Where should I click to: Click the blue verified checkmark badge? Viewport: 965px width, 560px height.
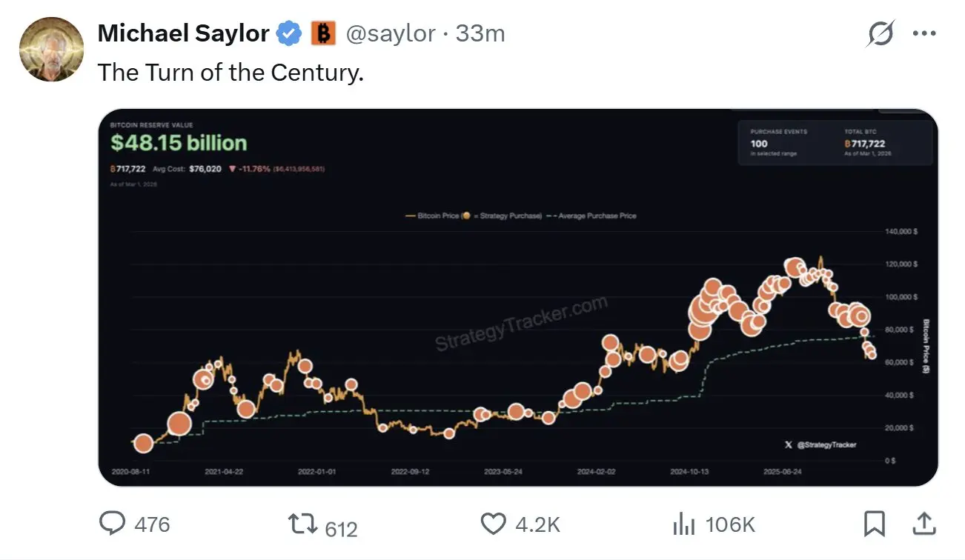pyautogui.click(x=288, y=33)
